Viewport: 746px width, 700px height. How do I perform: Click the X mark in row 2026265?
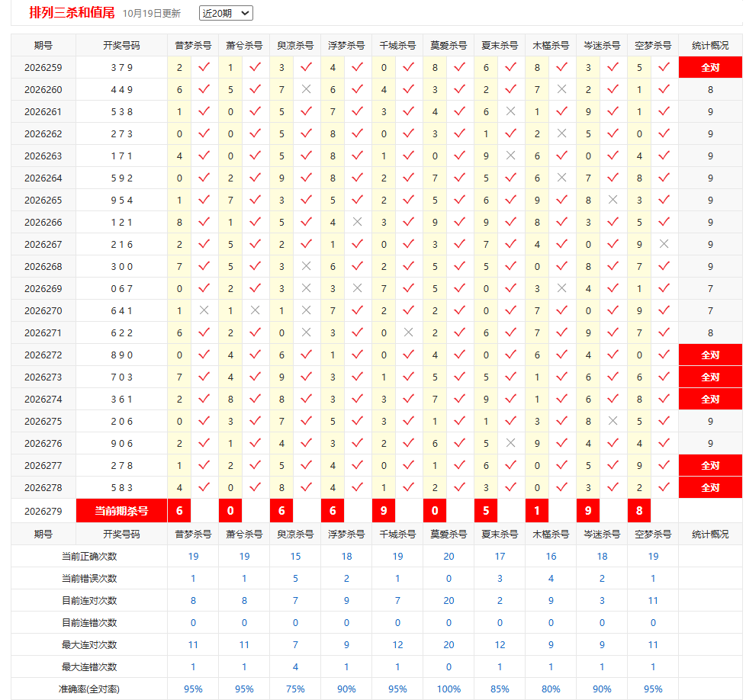[x=613, y=200]
